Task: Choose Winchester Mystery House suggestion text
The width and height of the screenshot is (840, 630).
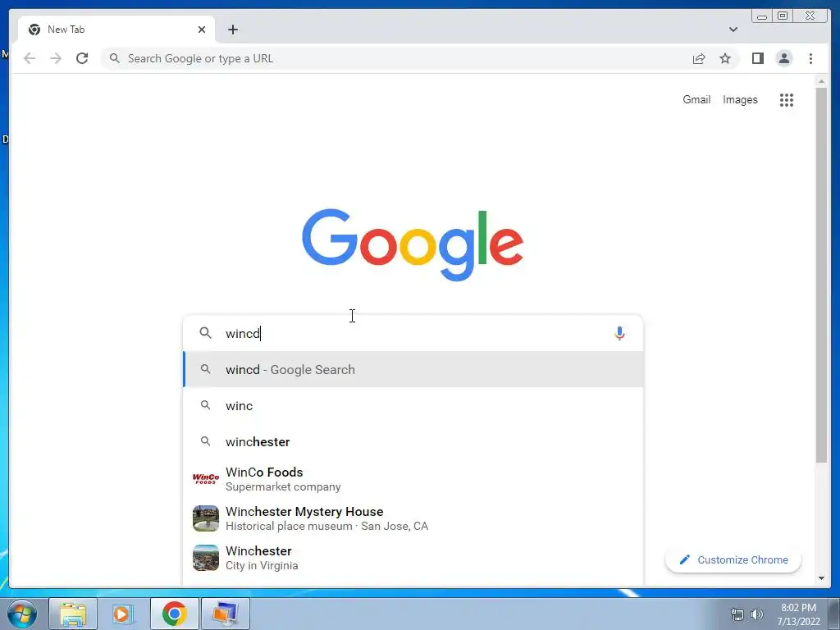Action: point(326,518)
